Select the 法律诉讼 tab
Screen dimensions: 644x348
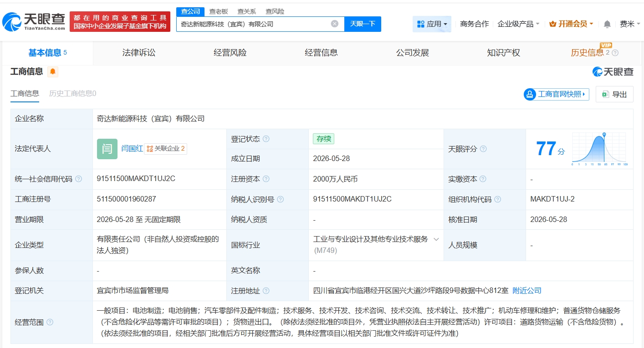[139, 53]
